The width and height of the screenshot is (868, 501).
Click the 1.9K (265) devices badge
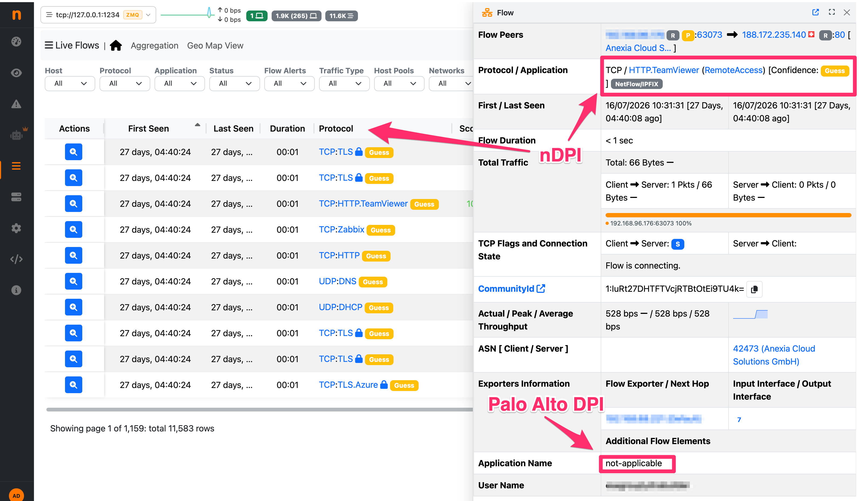pyautogui.click(x=296, y=16)
